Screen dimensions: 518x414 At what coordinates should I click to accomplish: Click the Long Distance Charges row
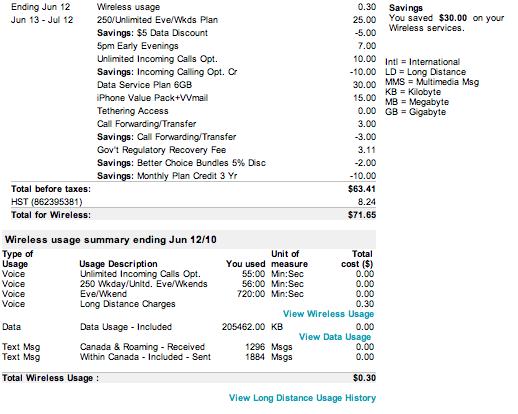[189, 304]
